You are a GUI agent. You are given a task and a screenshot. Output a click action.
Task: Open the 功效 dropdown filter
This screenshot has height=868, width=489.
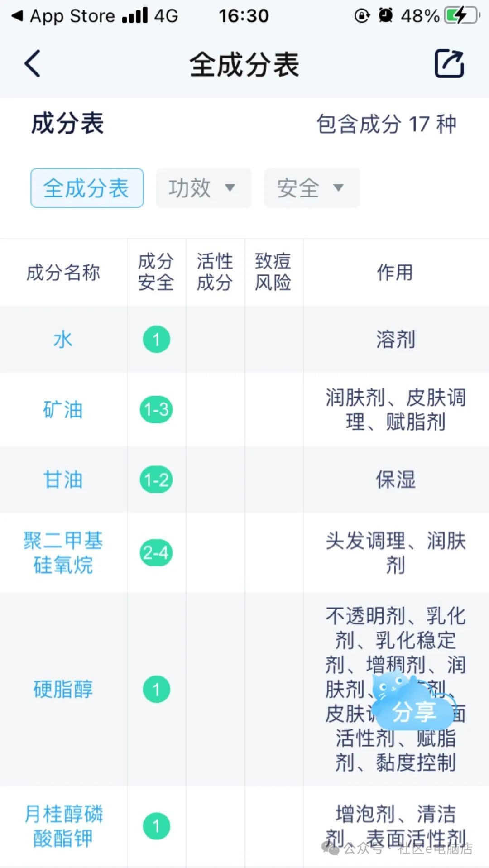point(203,188)
